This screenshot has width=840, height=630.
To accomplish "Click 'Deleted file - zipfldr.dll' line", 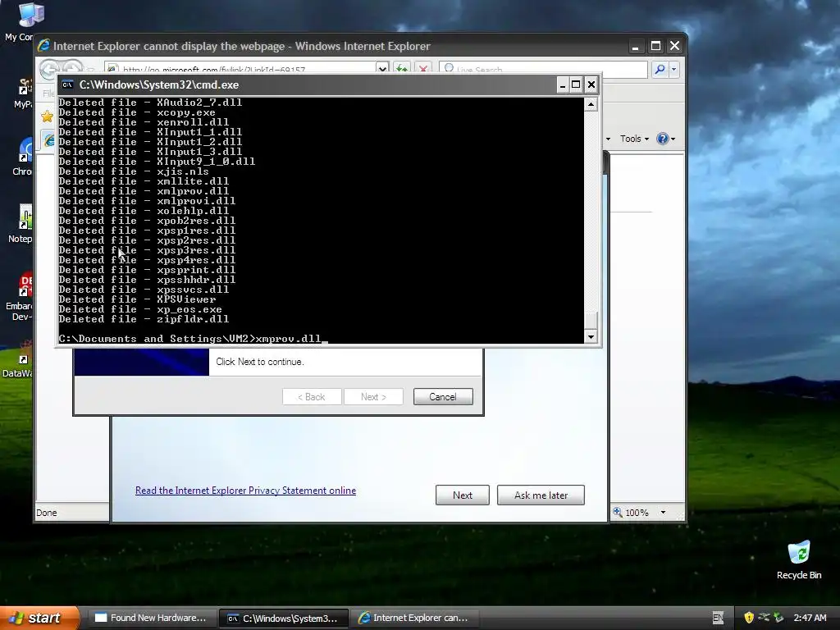I will point(144,319).
